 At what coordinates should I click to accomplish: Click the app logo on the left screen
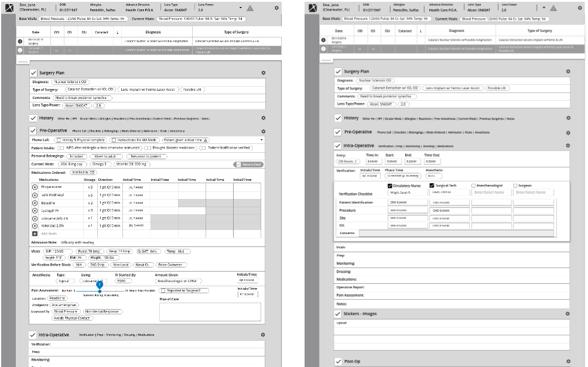coord(9,8)
